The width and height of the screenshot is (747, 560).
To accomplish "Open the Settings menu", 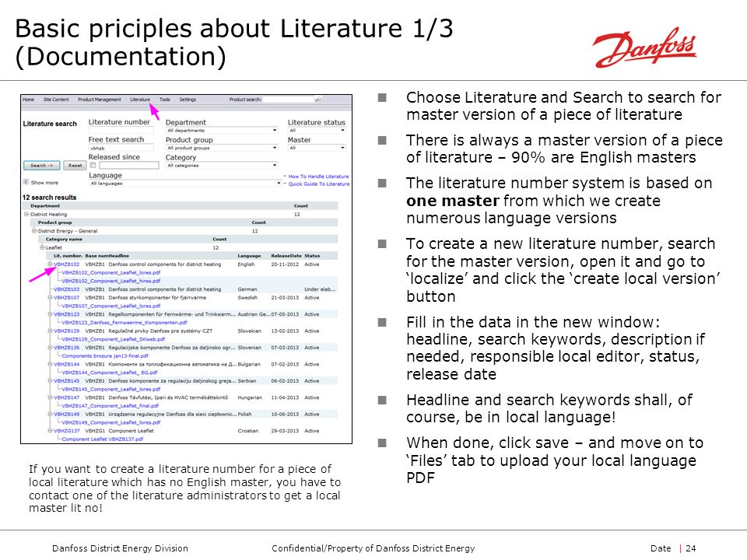I will point(188,100).
